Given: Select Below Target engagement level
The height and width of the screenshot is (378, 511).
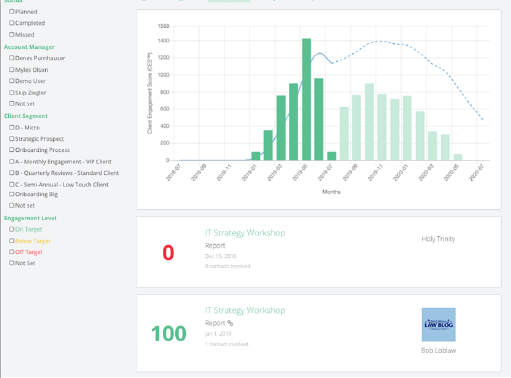Looking at the screenshot, I should (12, 241).
